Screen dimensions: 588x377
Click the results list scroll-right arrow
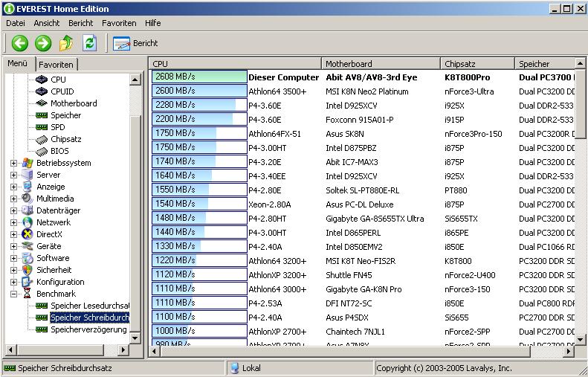pyautogui.click(x=569, y=352)
